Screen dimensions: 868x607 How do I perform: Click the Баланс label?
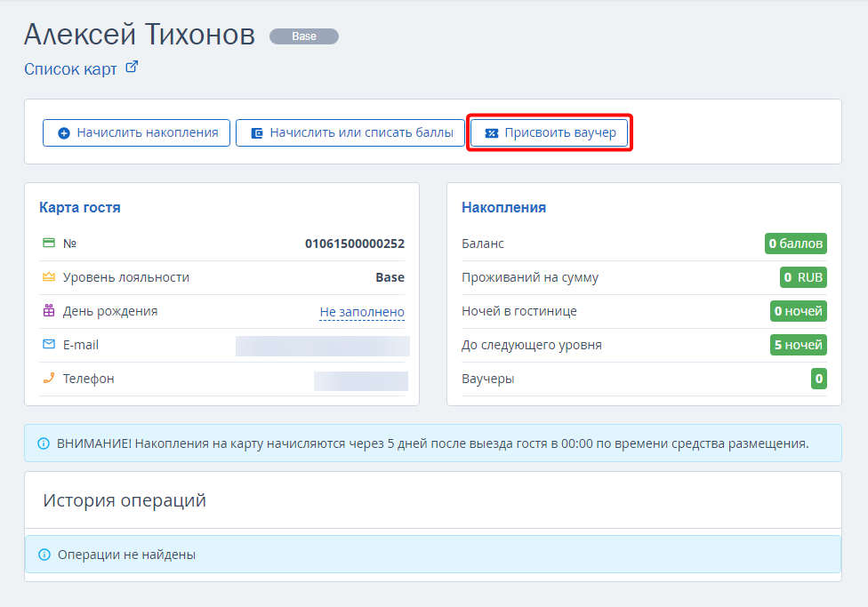pos(483,244)
